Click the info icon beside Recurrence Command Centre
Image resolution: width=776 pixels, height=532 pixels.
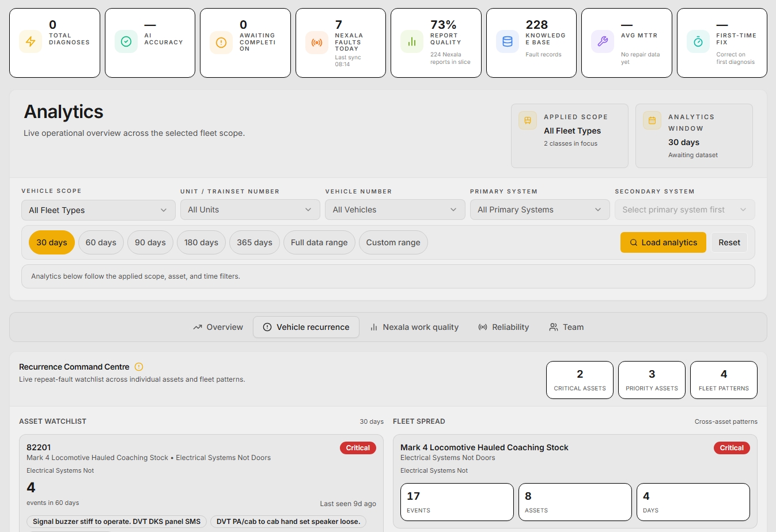pyautogui.click(x=139, y=367)
